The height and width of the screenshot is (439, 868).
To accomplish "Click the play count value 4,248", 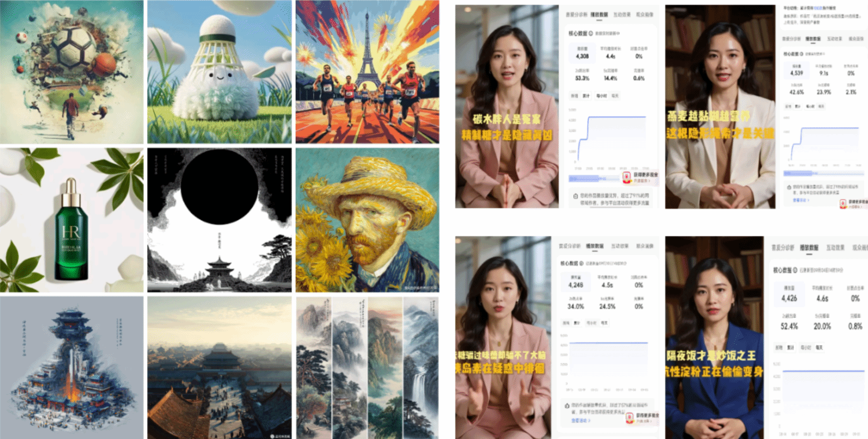I will coord(575,285).
